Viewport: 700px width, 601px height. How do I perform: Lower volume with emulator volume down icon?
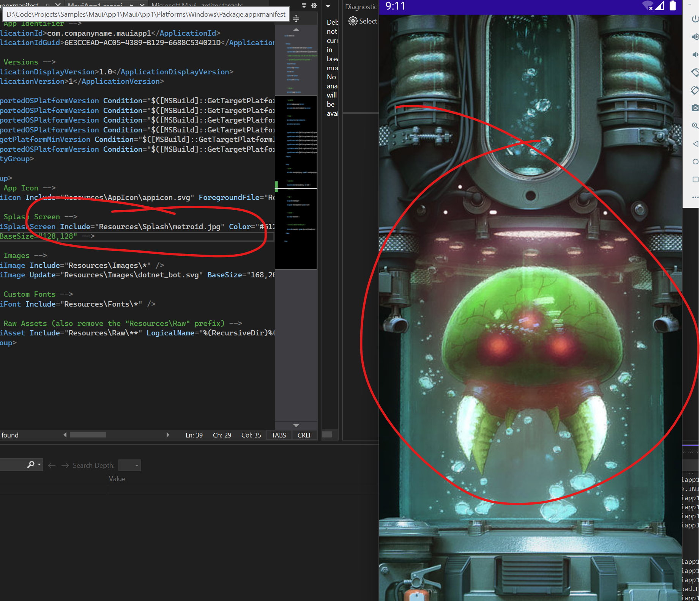(695, 55)
